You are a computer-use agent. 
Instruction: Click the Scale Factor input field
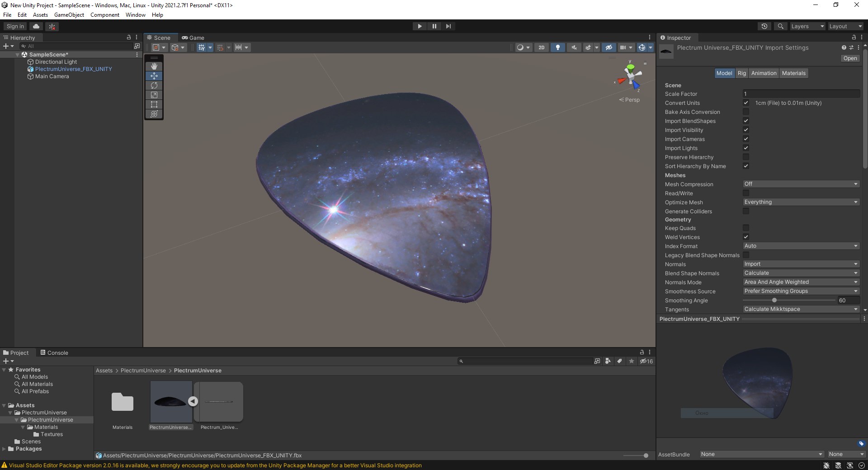click(801, 94)
